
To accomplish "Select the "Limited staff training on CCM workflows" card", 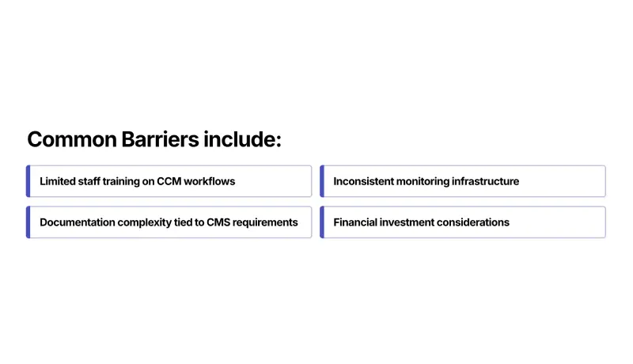I will pos(169,181).
